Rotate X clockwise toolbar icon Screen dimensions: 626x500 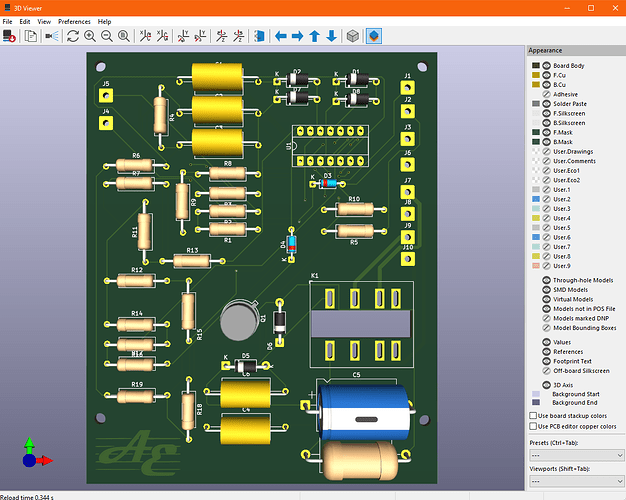click(x=145, y=36)
